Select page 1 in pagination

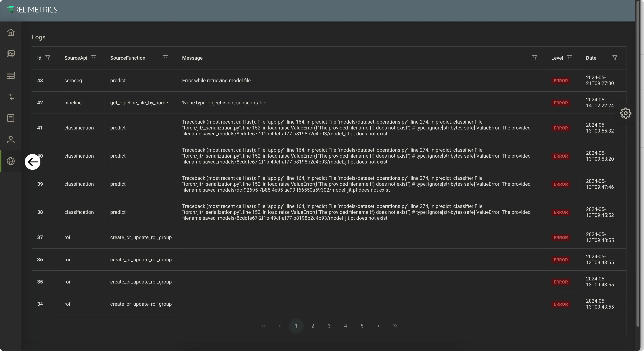point(296,326)
